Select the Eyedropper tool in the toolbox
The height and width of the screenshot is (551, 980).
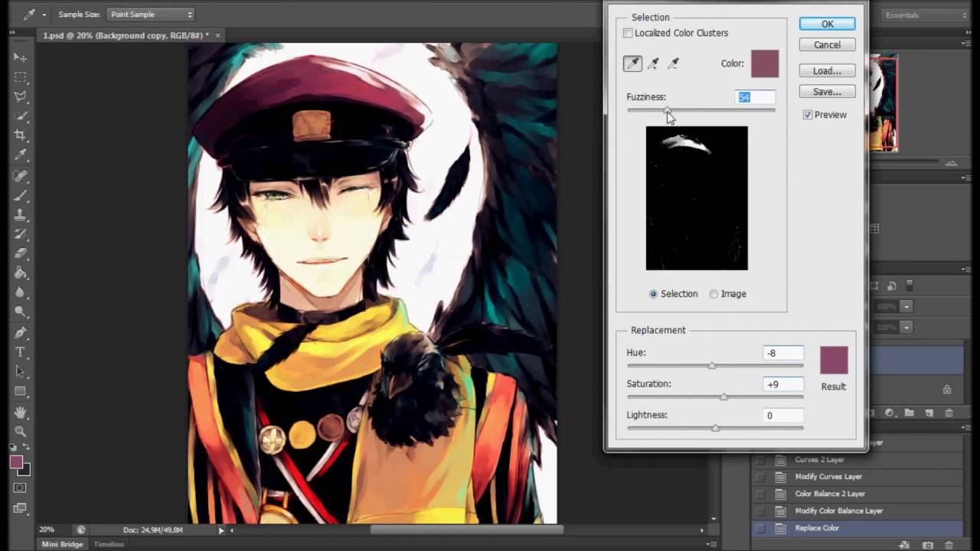click(21, 155)
